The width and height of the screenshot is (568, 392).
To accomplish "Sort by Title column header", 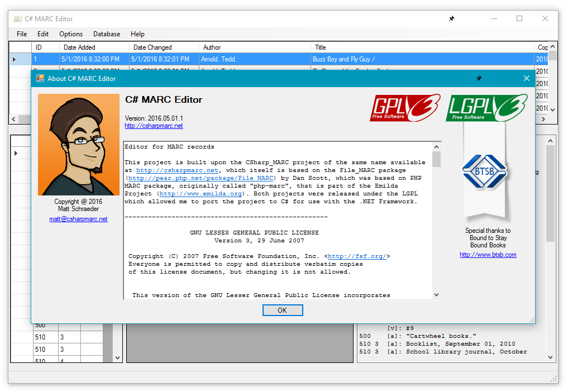I will [x=422, y=47].
